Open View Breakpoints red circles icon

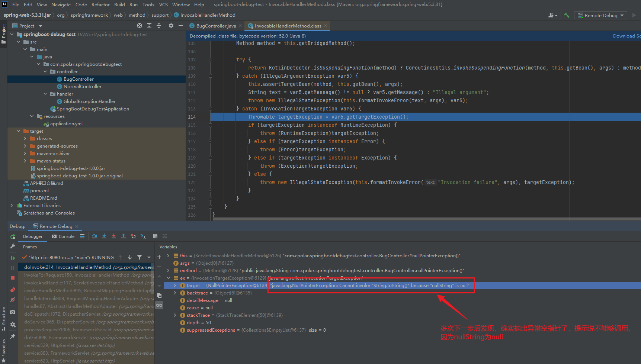pos(13,290)
